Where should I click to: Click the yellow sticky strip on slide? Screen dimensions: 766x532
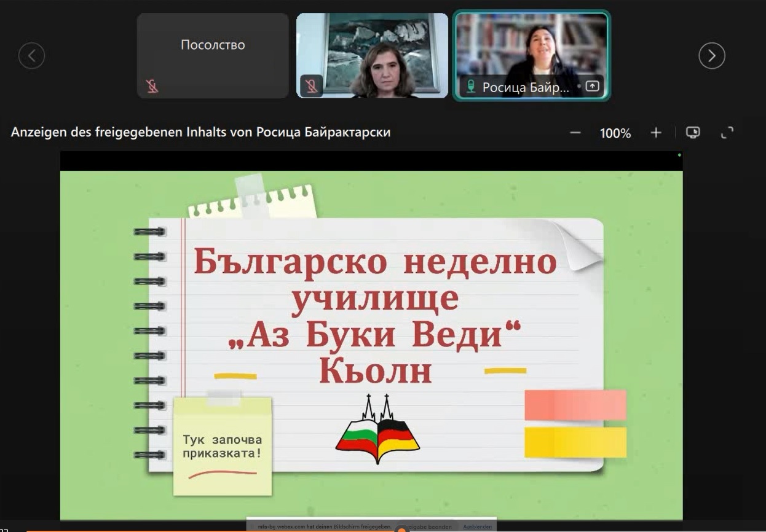coord(575,442)
